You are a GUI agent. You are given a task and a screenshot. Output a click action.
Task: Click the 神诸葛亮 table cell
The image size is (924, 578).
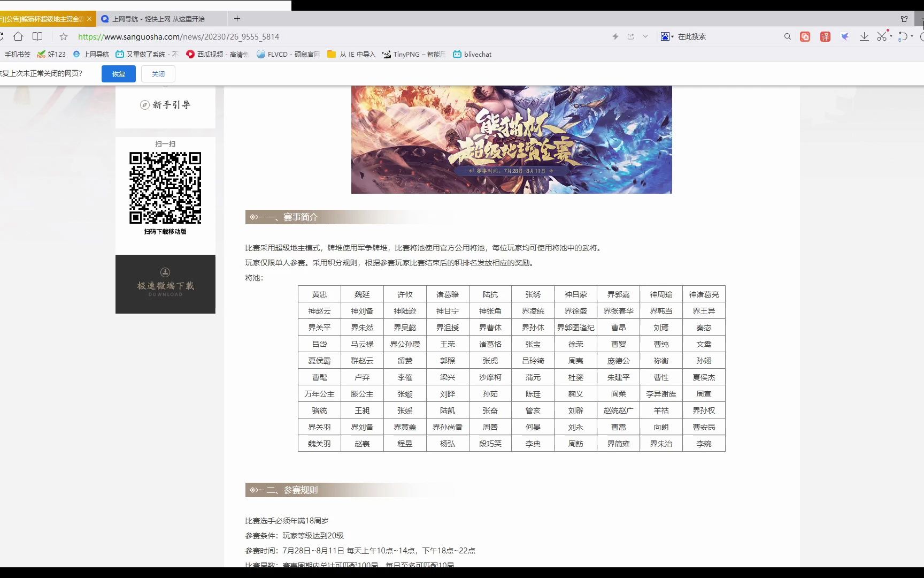(x=704, y=294)
